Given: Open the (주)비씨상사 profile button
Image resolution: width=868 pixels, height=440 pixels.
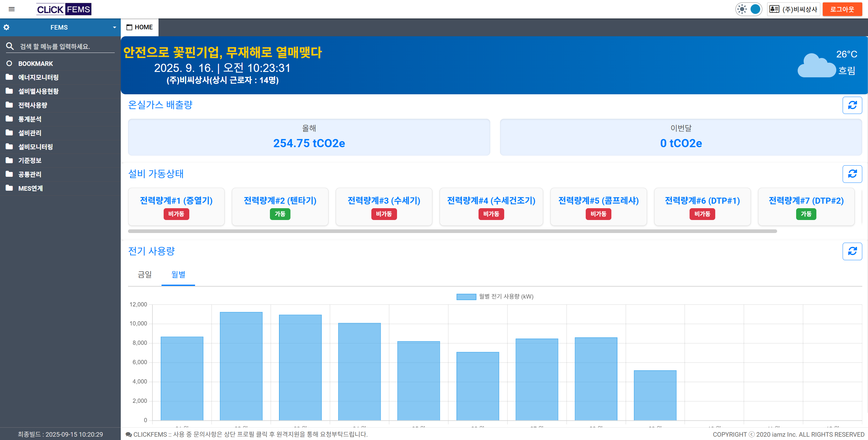Looking at the screenshot, I should (x=793, y=9).
